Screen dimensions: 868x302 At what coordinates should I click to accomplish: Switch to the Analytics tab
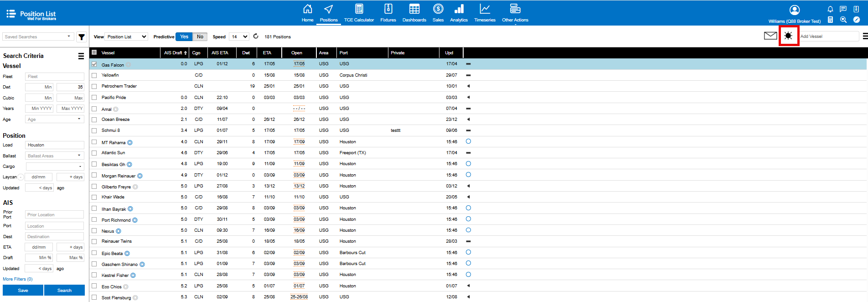(x=459, y=13)
